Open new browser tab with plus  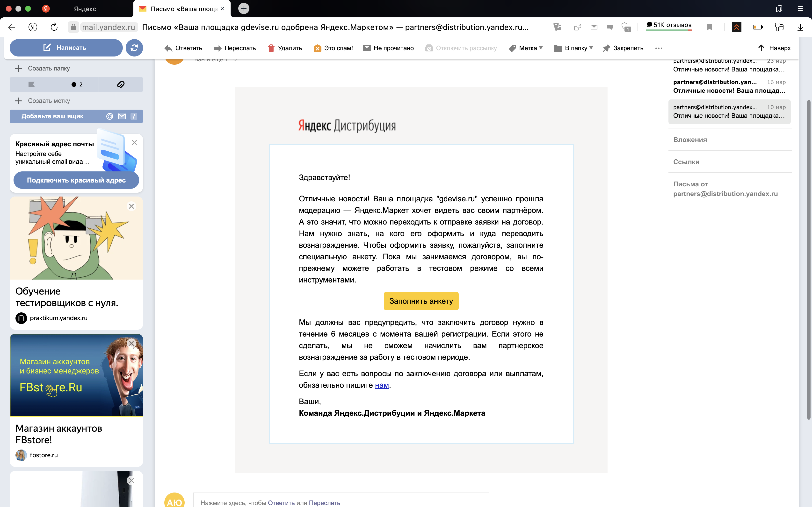pyautogui.click(x=244, y=9)
